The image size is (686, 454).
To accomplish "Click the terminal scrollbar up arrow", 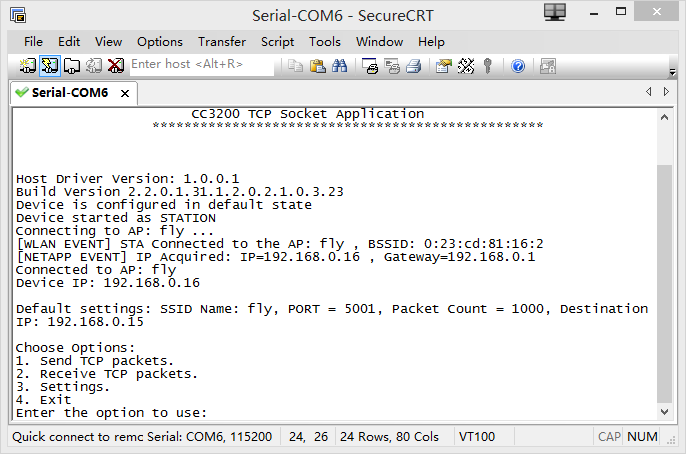I will pyautogui.click(x=666, y=116).
